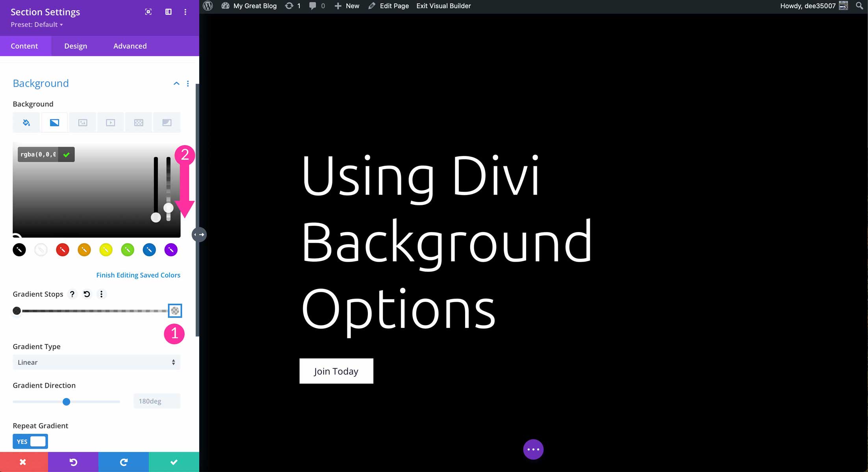This screenshot has height=472, width=868.
Task: Select the Gradient Type dropdown
Action: 96,362
